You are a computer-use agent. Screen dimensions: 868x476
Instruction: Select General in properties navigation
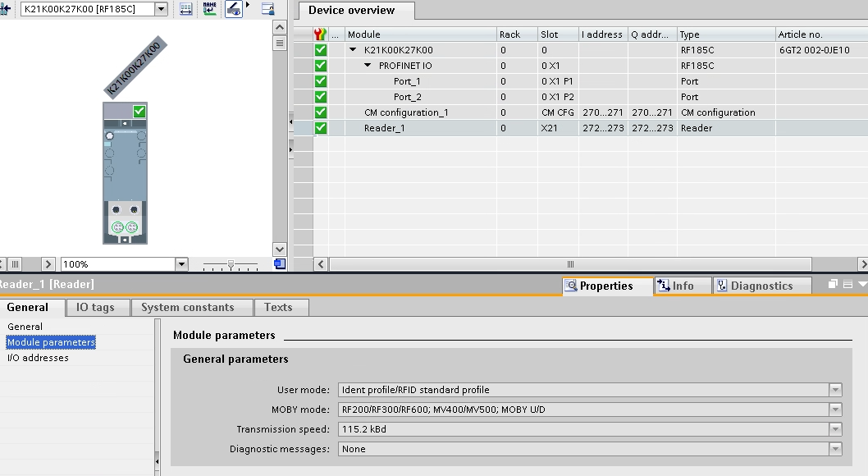click(25, 327)
